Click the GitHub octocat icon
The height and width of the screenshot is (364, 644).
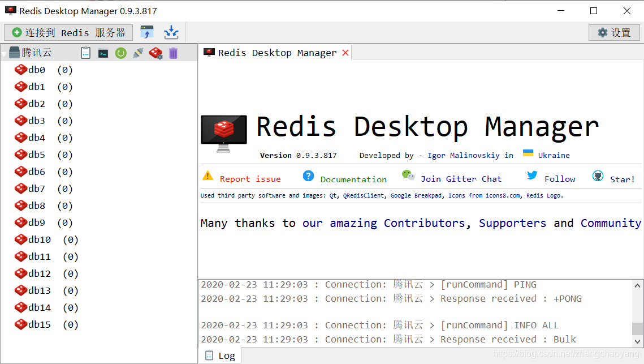pos(598,176)
